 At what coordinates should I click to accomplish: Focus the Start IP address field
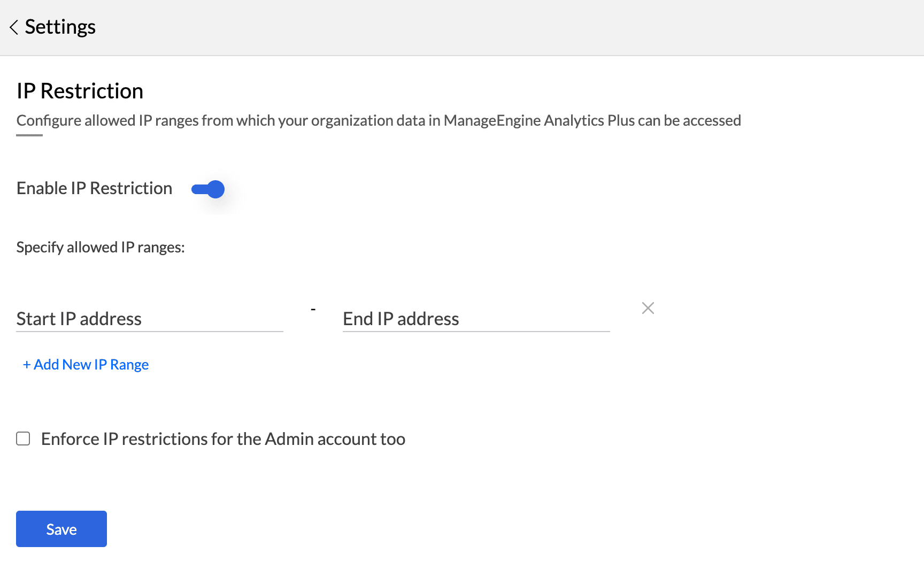pyautogui.click(x=149, y=319)
